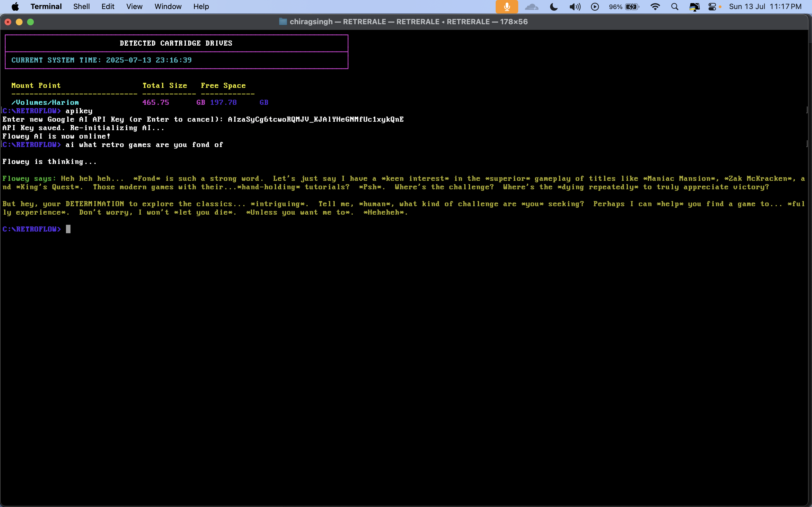Open the volume speaker menu
The width and height of the screenshot is (812, 507).
coord(575,7)
